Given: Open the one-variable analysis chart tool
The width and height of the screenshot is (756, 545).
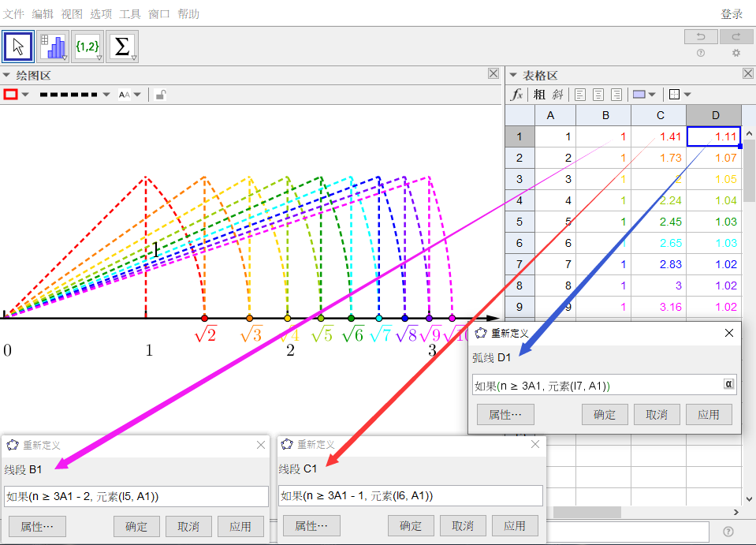Looking at the screenshot, I should click(x=53, y=47).
